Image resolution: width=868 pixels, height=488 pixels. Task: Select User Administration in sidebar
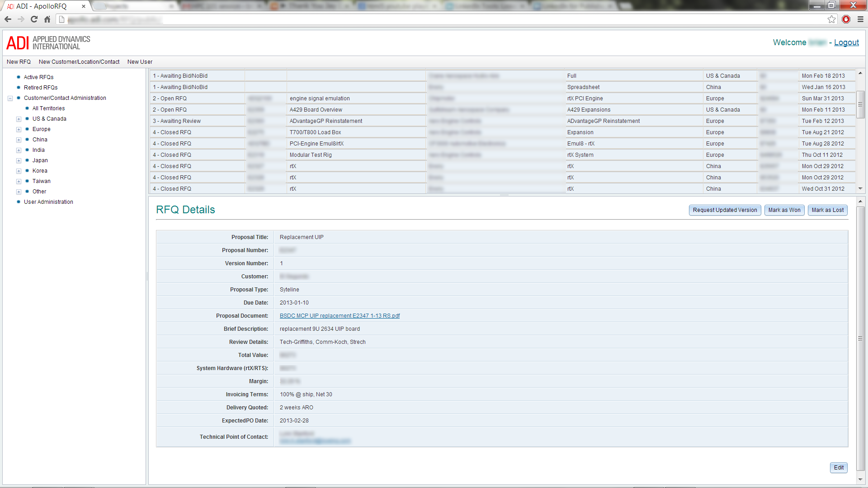tap(48, 202)
